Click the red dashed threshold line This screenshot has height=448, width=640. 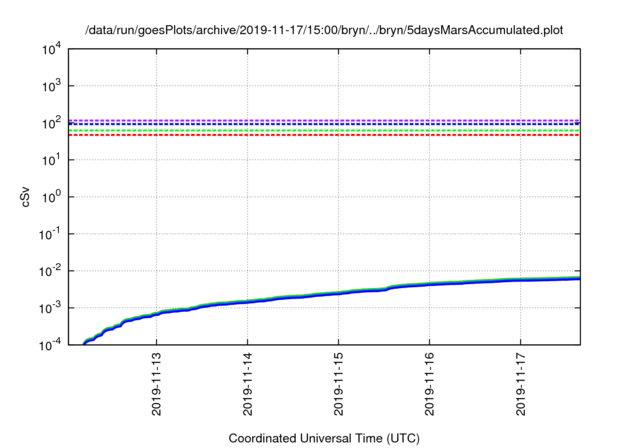click(x=324, y=135)
